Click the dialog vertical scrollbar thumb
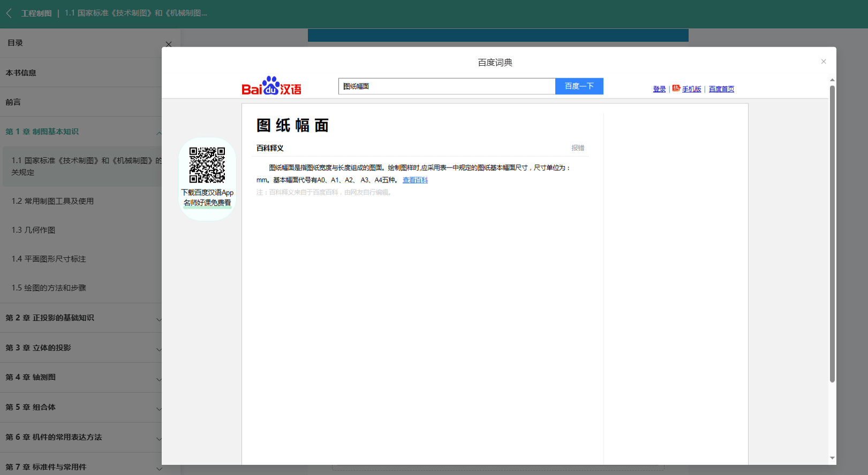The image size is (868, 475). click(x=832, y=234)
